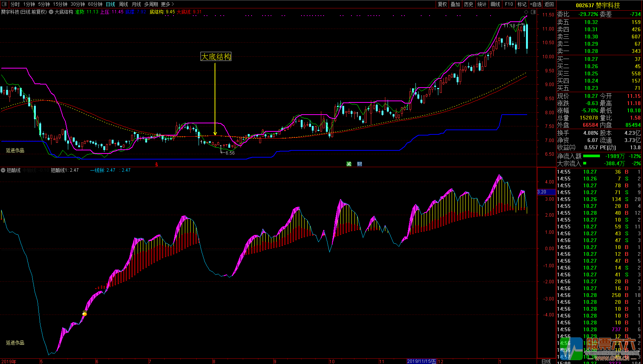The width and height of the screenshot is (643, 364).
Task: Click the orange signal dot on the indicator line
Action: point(85,314)
